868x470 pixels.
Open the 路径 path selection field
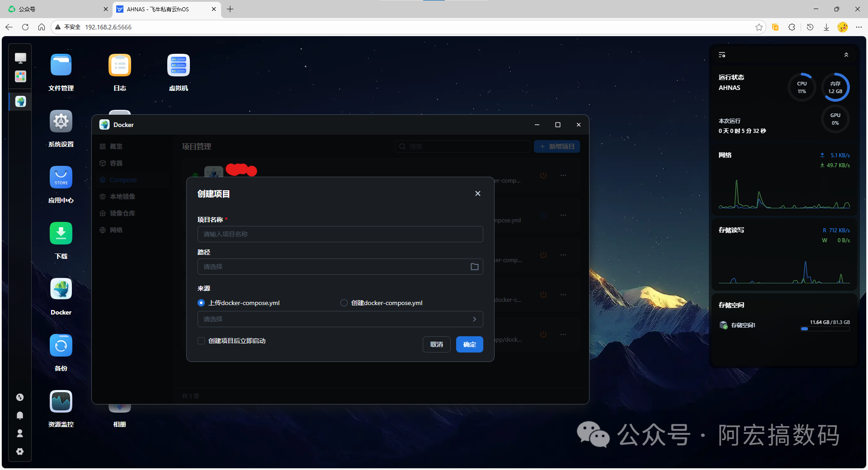point(340,267)
